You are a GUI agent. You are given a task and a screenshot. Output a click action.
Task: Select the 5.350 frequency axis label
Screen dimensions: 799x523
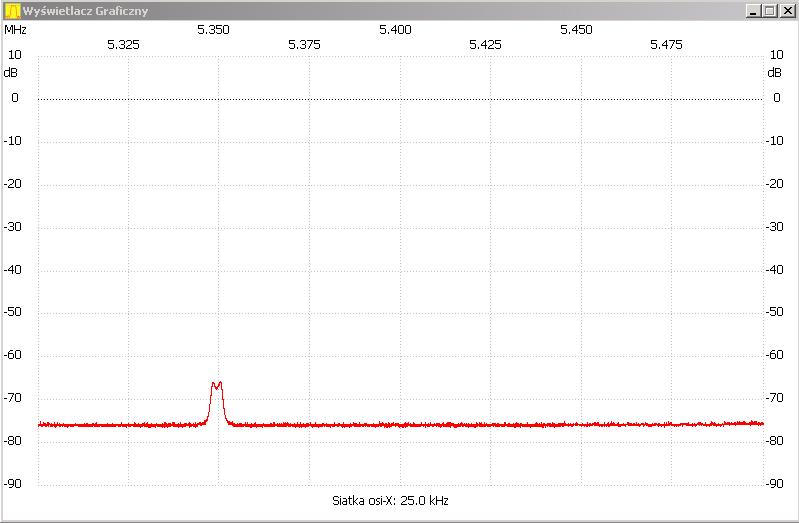coord(213,29)
